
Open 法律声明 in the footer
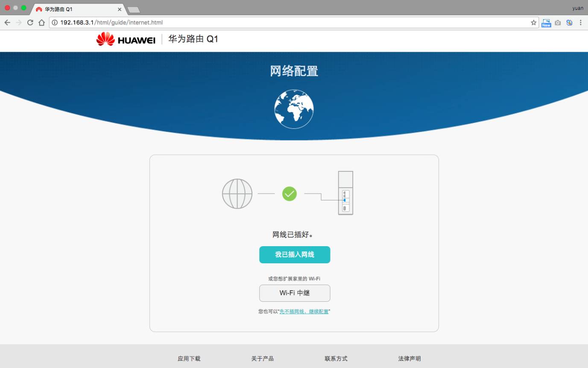(410, 359)
